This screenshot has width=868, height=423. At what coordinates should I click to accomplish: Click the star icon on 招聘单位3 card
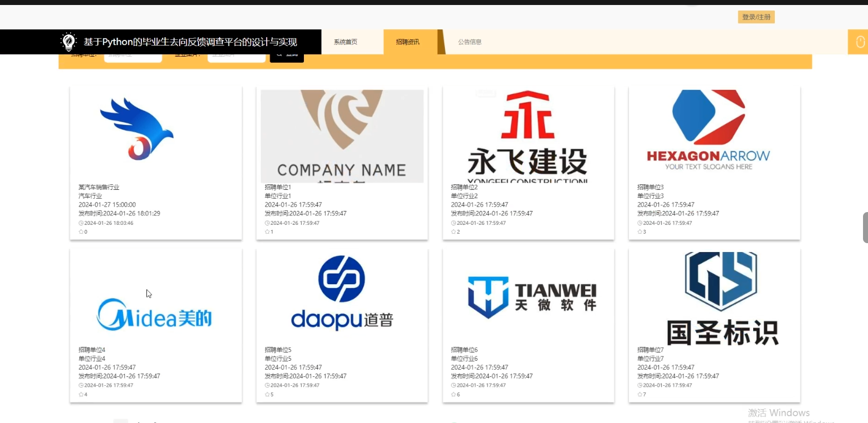tap(639, 231)
